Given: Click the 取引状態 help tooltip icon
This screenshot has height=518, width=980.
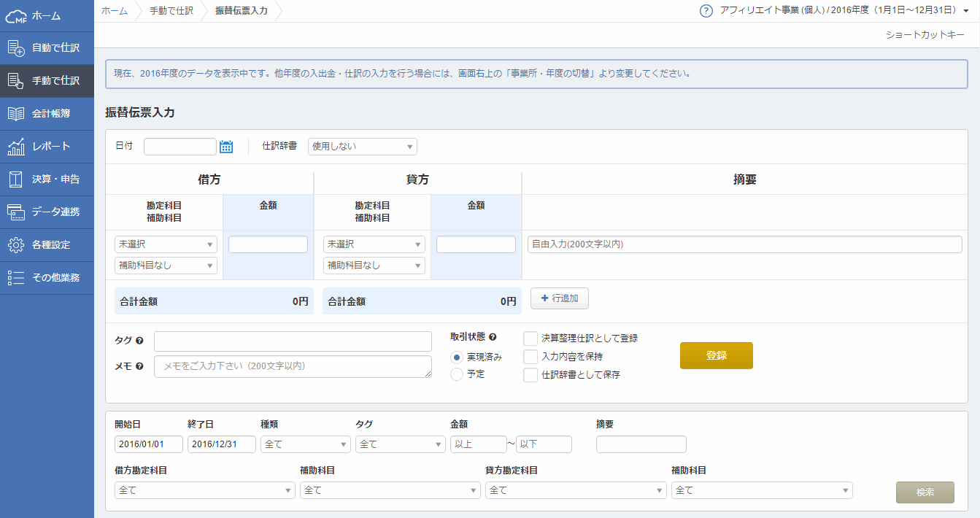Looking at the screenshot, I should (493, 337).
